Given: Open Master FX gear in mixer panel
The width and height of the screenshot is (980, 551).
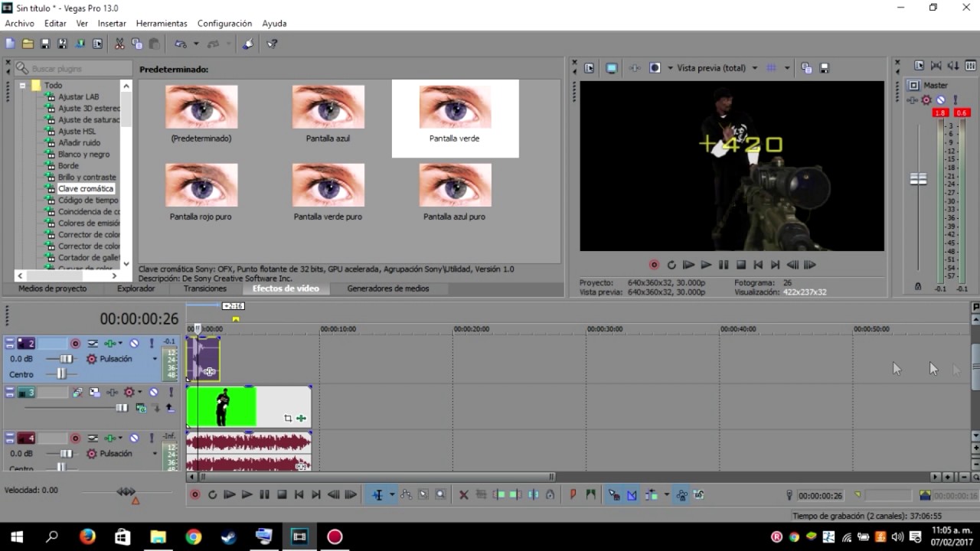Looking at the screenshot, I should tap(926, 100).
